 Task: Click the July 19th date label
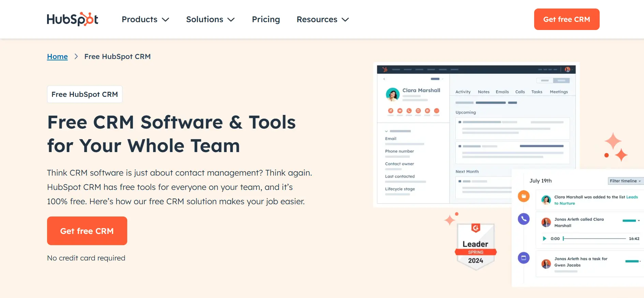click(540, 181)
